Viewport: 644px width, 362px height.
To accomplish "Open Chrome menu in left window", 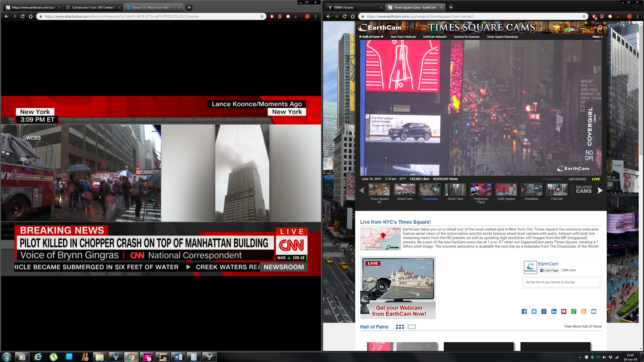I will click(315, 16).
